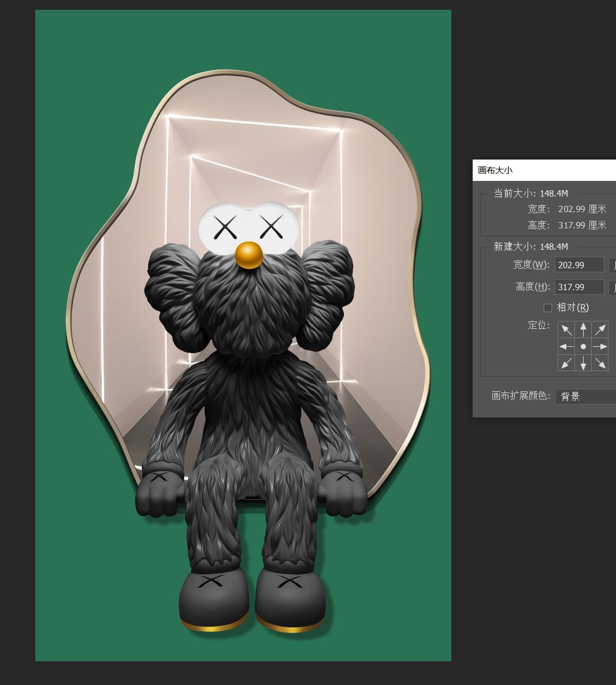The width and height of the screenshot is (616, 685).
Task: Set anchor to top-right arrow
Action: tap(600, 330)
